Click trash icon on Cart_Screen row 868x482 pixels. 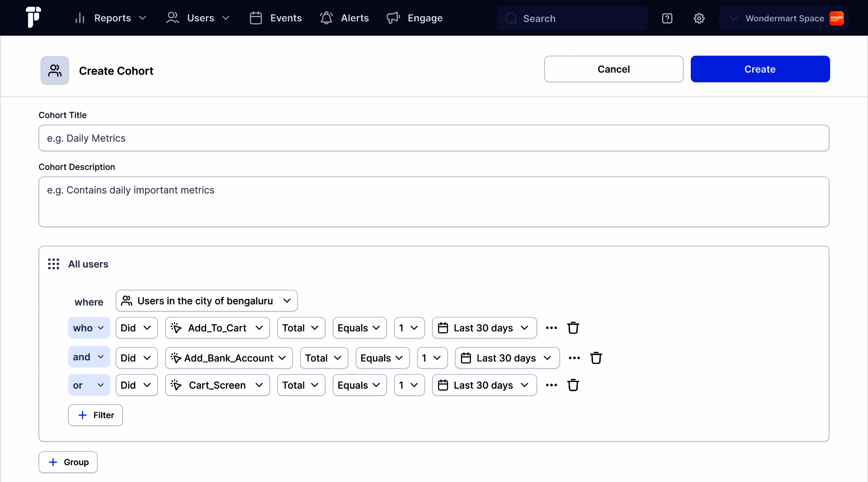pos(573,385)
